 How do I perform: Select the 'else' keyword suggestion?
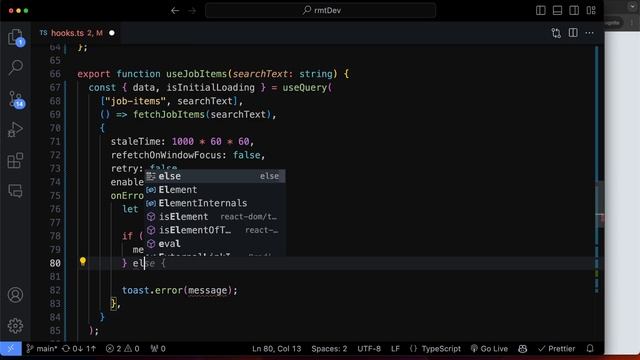coord(216,176)
